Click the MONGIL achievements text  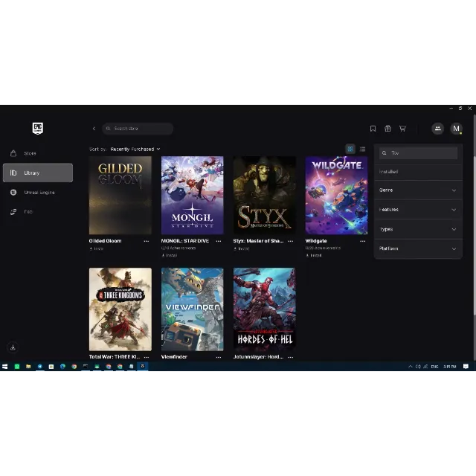pyautogui.click(x=178, y=248)
